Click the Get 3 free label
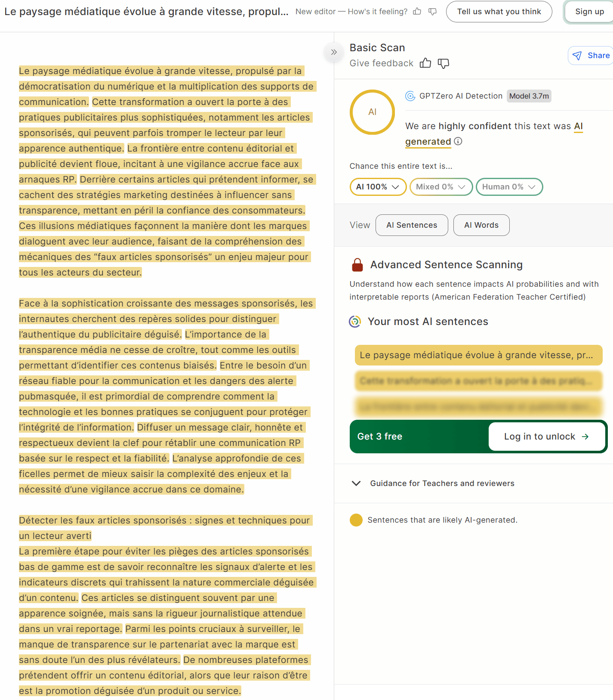This screenshot has height=700, width=613. click(380, 437)
